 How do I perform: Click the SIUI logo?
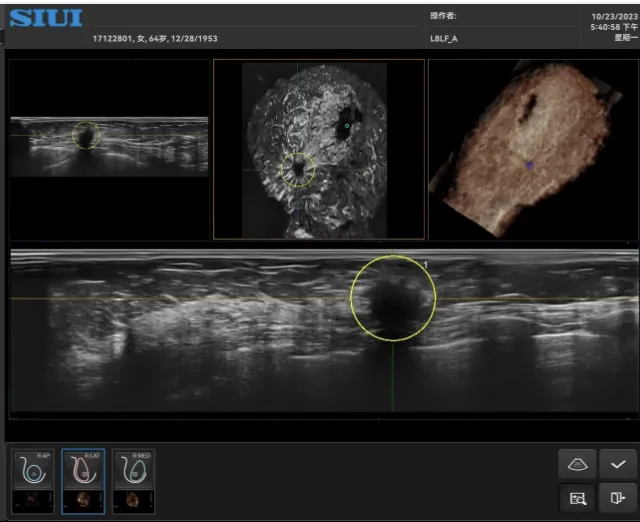pyautogui.click(x=46, y=18)
